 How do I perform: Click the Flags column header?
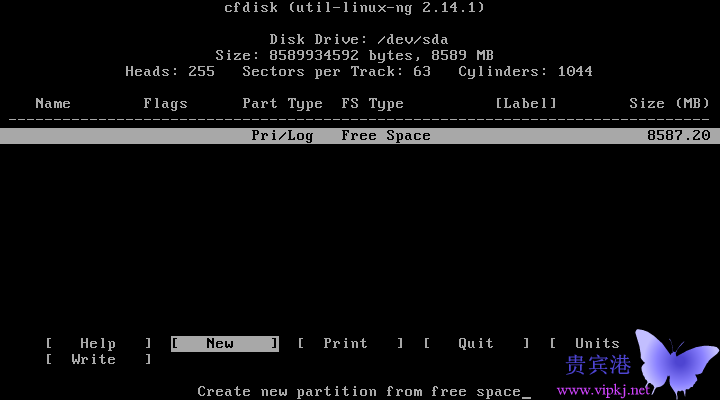coord(165,104)
